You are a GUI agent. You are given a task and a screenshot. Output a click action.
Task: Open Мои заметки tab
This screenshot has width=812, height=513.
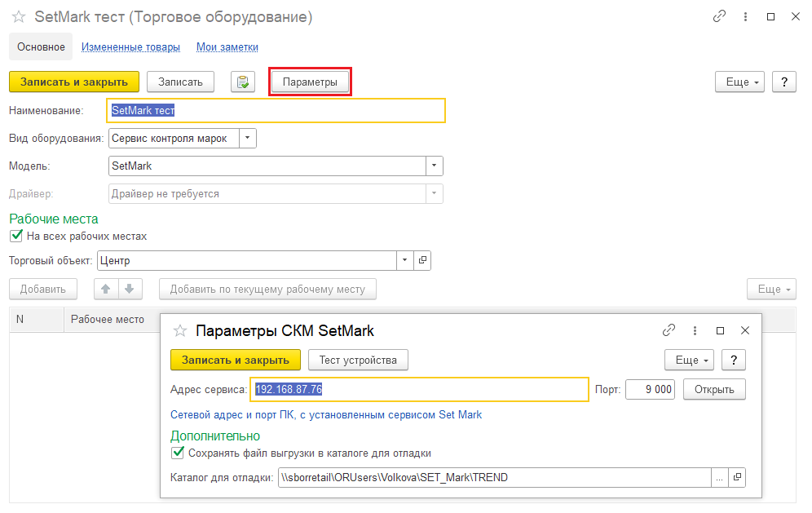(x=227, y=46)
